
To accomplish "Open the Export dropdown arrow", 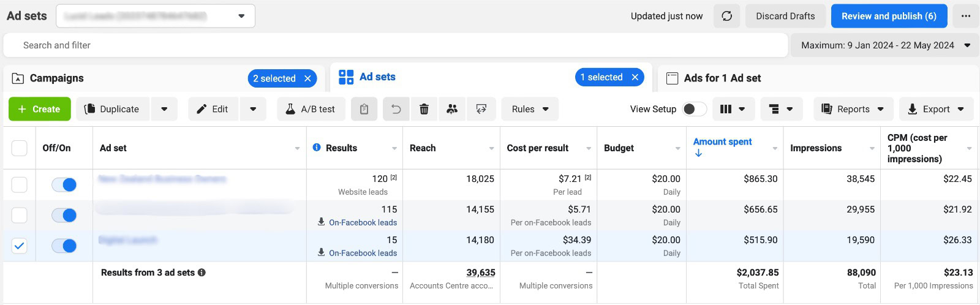I will point(961,109).
